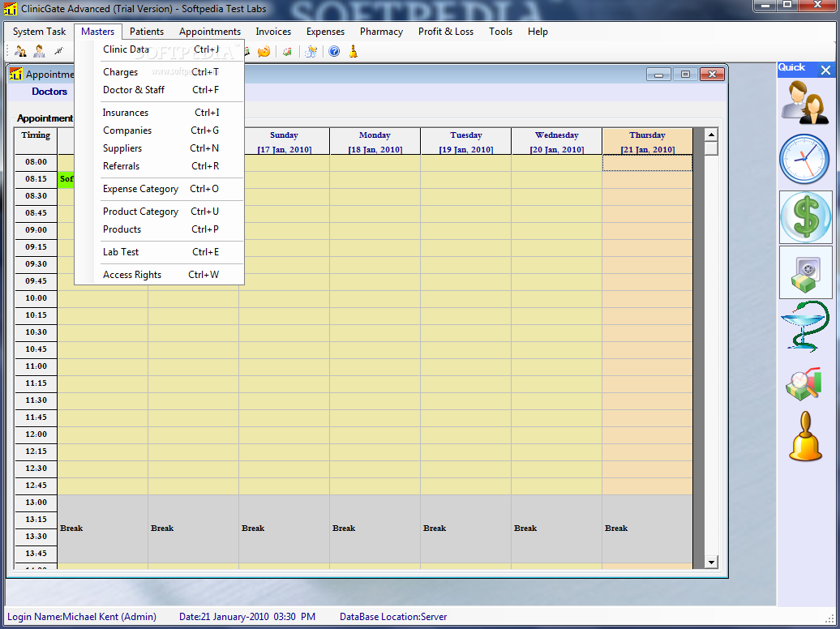Screen dimensions: 840x629
Task: Choose Expense Category menu entry
Action: pyautogui.click(x=160, y=189)
